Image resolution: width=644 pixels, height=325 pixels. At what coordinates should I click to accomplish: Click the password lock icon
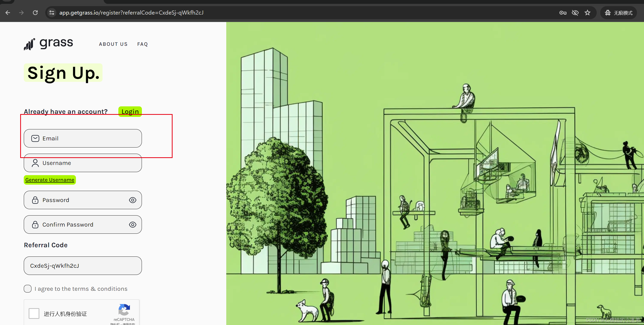pos(35,200)
